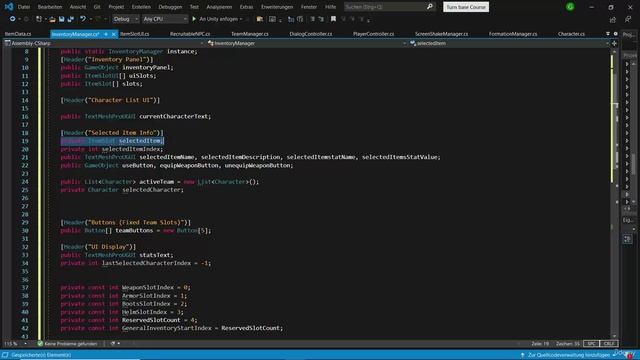The height and width of the screenshot is (360, 640).
Task: Close the InventoryManager.cs tab
Action: tap(113, 34)
